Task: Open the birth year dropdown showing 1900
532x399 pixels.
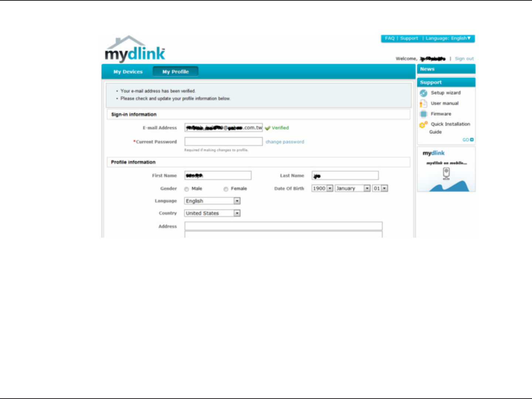Action: click(322, 188)
